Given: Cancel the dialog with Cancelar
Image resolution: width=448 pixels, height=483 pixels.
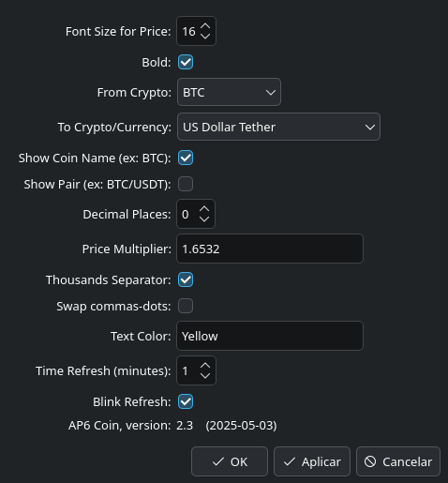Looking at the screenshot, I should pos(398,461).
